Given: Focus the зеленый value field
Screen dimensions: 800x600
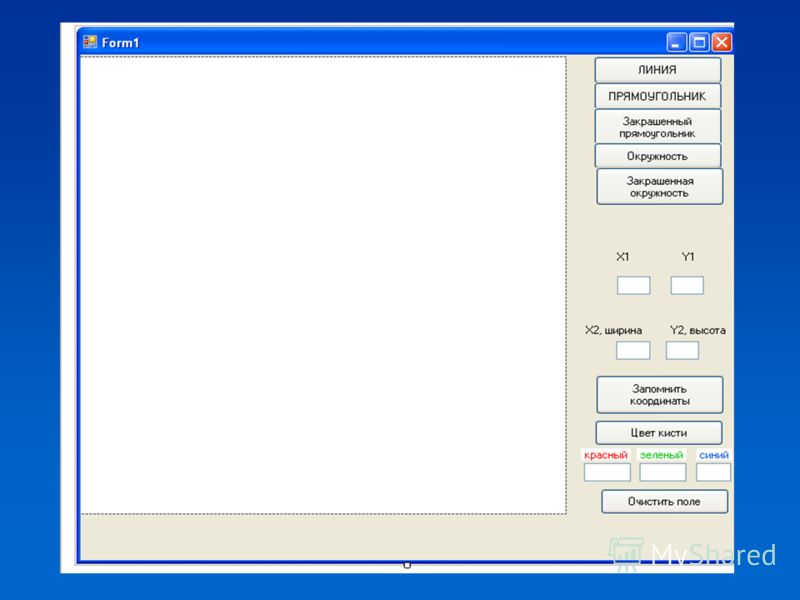Looking at the screenshot, I should (x=663, y=472).
